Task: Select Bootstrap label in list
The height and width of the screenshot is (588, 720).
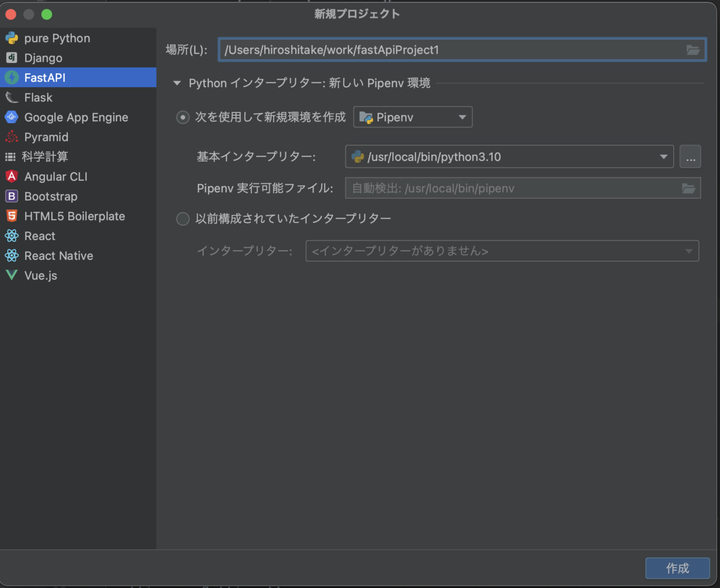Action: coord(51,197)
